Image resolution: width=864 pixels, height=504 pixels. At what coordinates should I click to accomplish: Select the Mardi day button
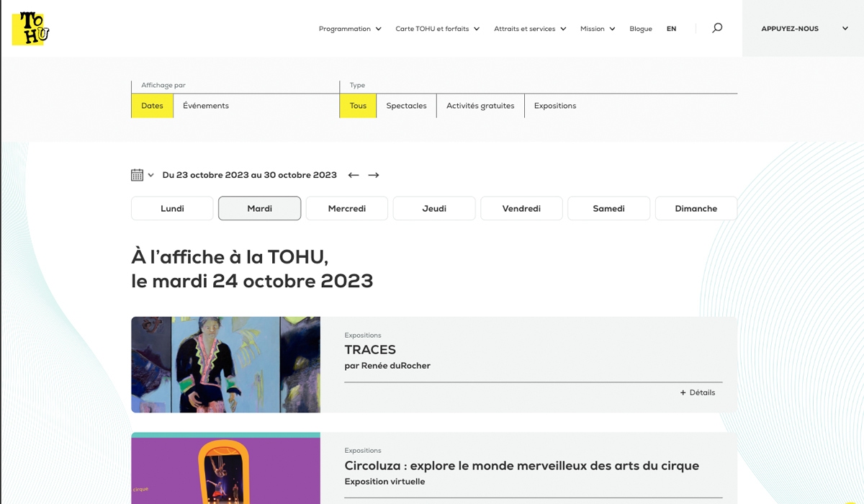pyautogui.click(x=259, y=208)
